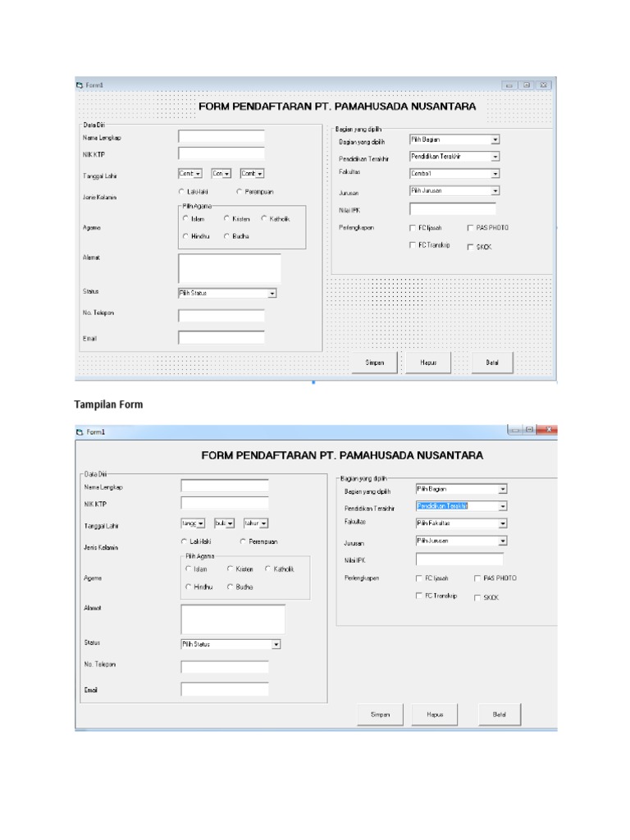Screen dimensions: 630x840
Task: Click Simpan button in running form
Action: pyautogui.click(x=381, y=714)
